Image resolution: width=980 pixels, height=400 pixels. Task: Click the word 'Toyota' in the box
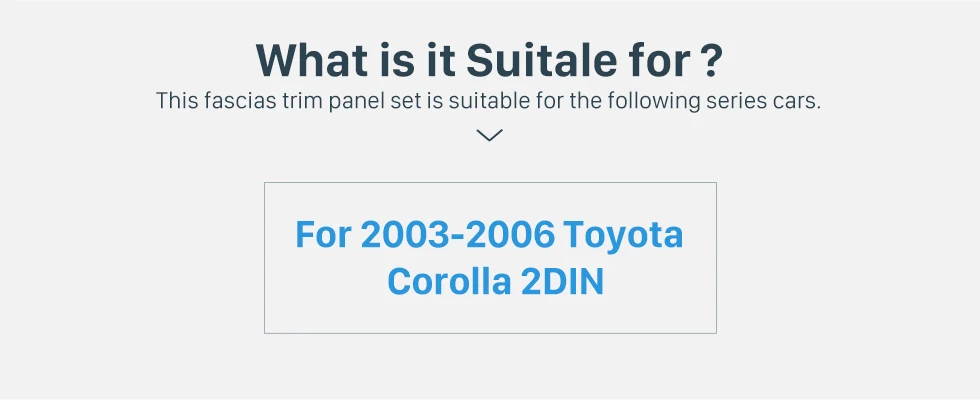pos(623,235)
